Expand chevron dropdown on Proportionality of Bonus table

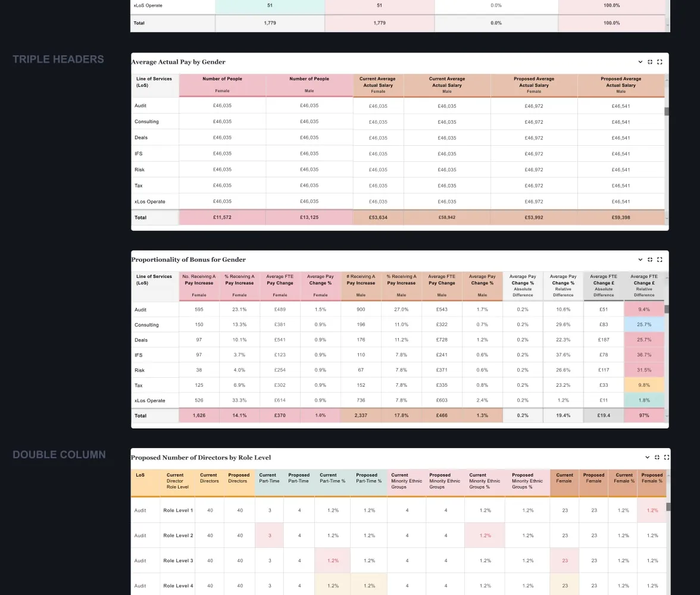[640, 259]
